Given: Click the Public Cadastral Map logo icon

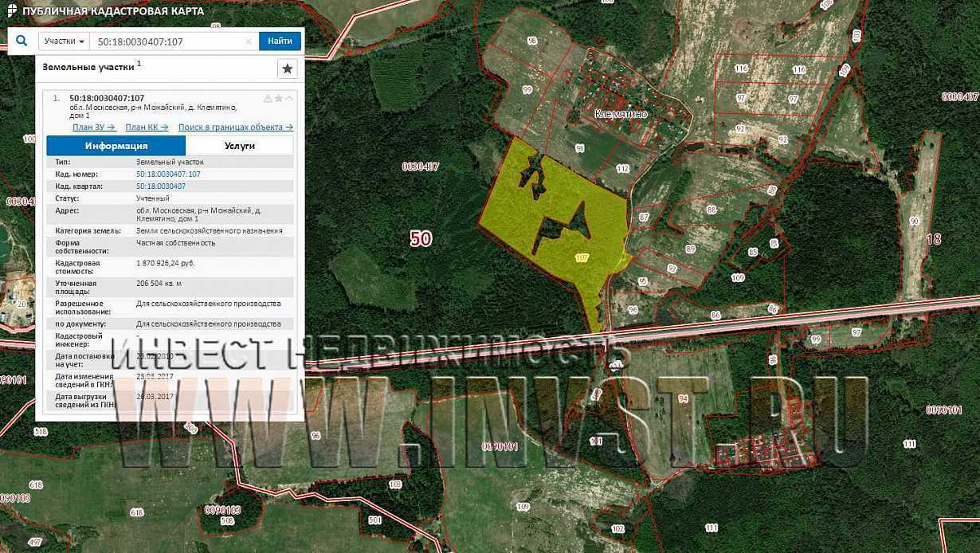Looking at the screenshot, I should [x=11, y=11].
